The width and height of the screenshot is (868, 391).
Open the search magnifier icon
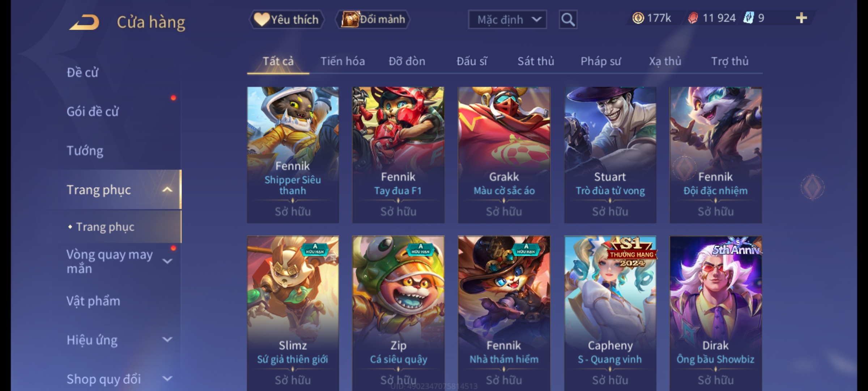[568, 20]
